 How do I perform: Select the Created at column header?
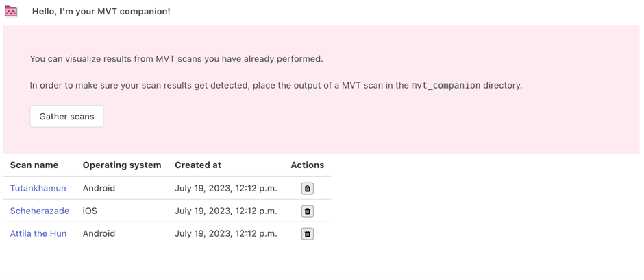[x=197, y=165]
